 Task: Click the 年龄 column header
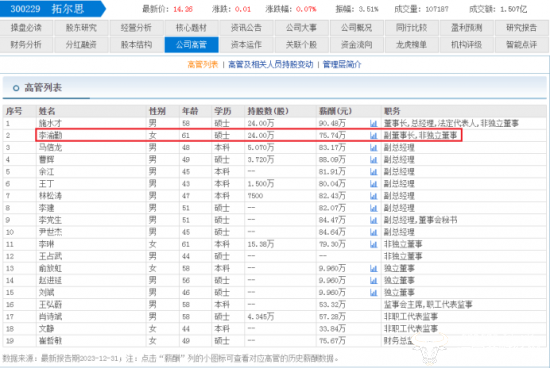point(190,111)
